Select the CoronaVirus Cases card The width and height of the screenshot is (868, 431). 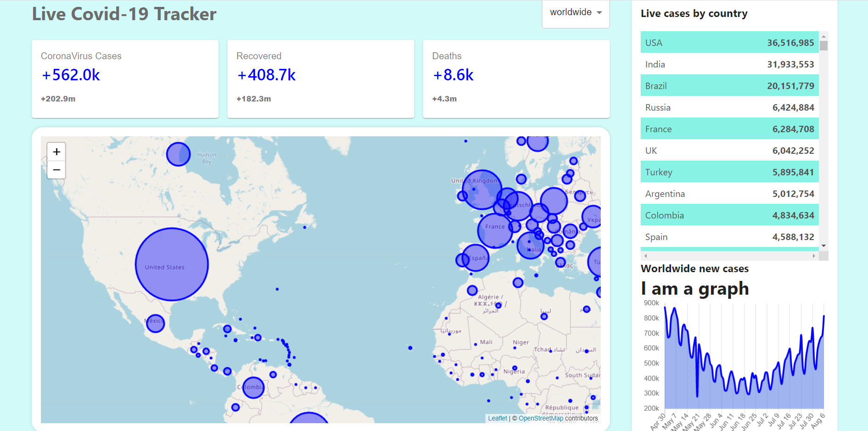[x=125, y=79]
